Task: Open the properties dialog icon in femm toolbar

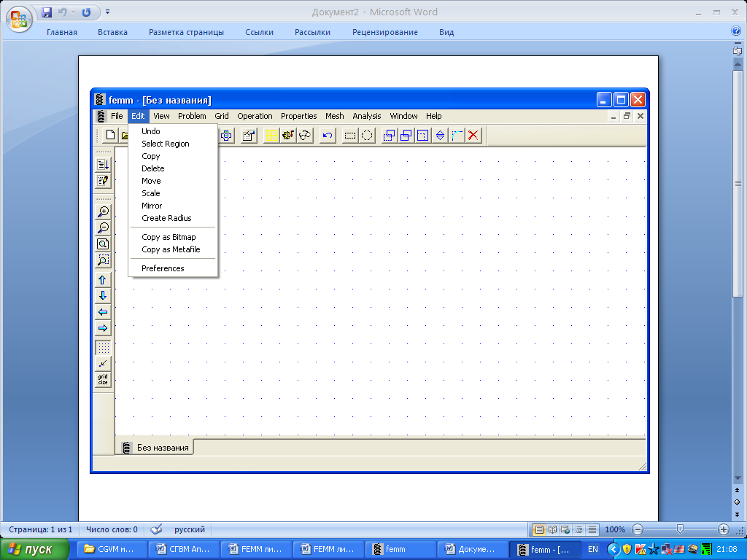Action: 248,136
